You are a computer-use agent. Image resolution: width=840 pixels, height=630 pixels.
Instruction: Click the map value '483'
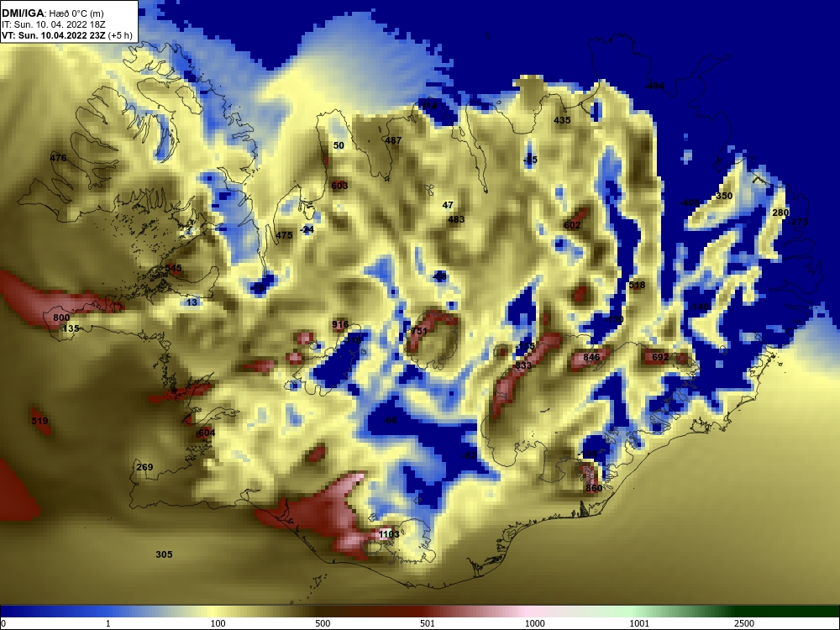pos(456,219)
